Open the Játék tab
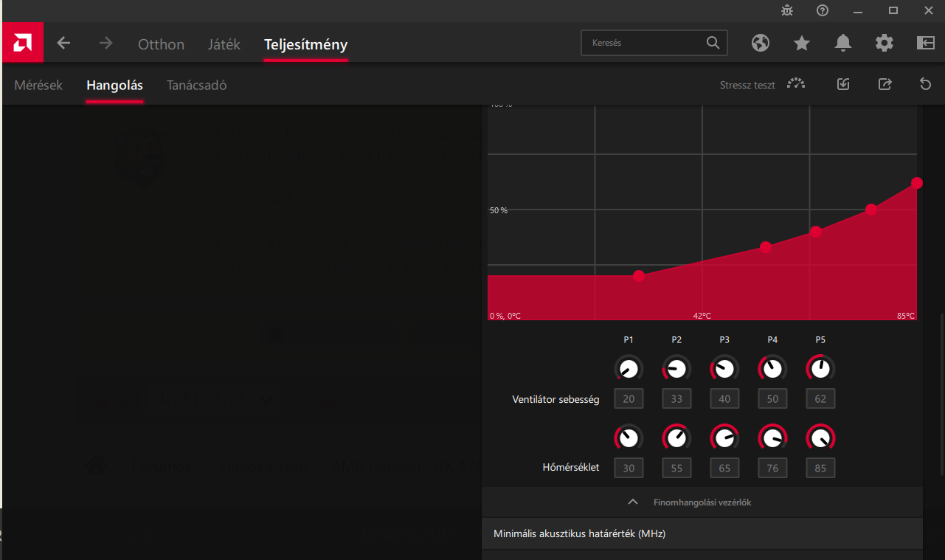945x560 pixels. (x=224, y=44)
